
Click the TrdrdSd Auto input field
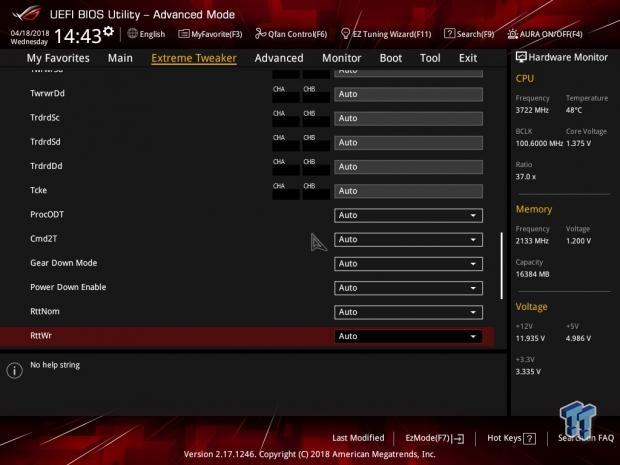tap(408, 142)
